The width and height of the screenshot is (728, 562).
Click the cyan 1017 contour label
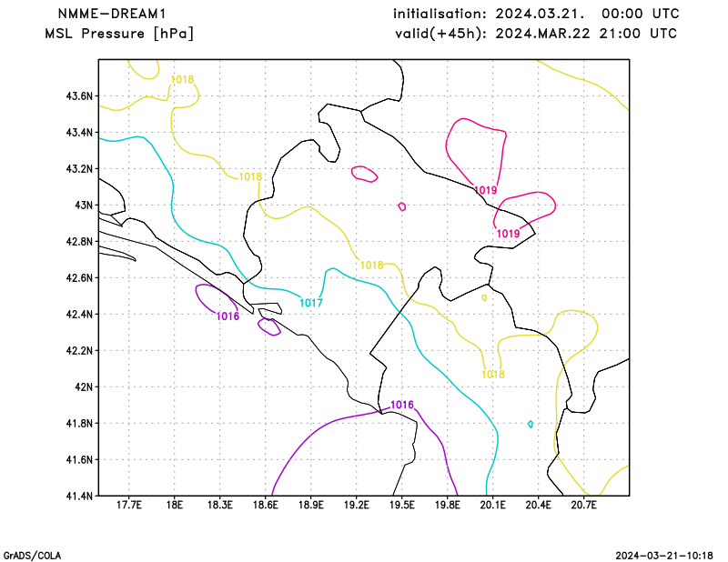click(311, 304)
